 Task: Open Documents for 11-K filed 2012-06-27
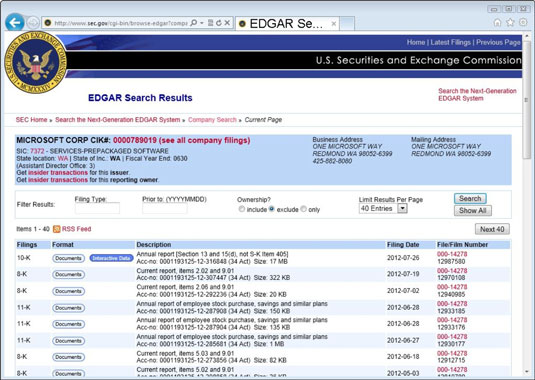[x=69, y=341]
